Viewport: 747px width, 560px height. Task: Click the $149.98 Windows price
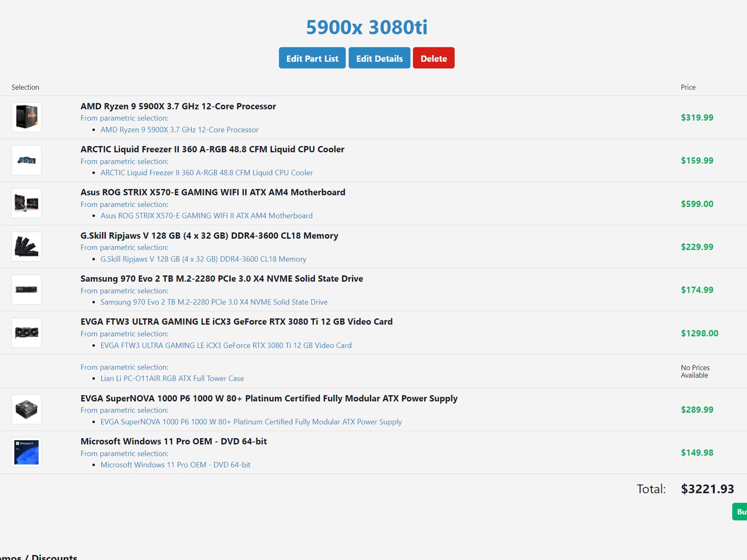[x=697, y=452]
